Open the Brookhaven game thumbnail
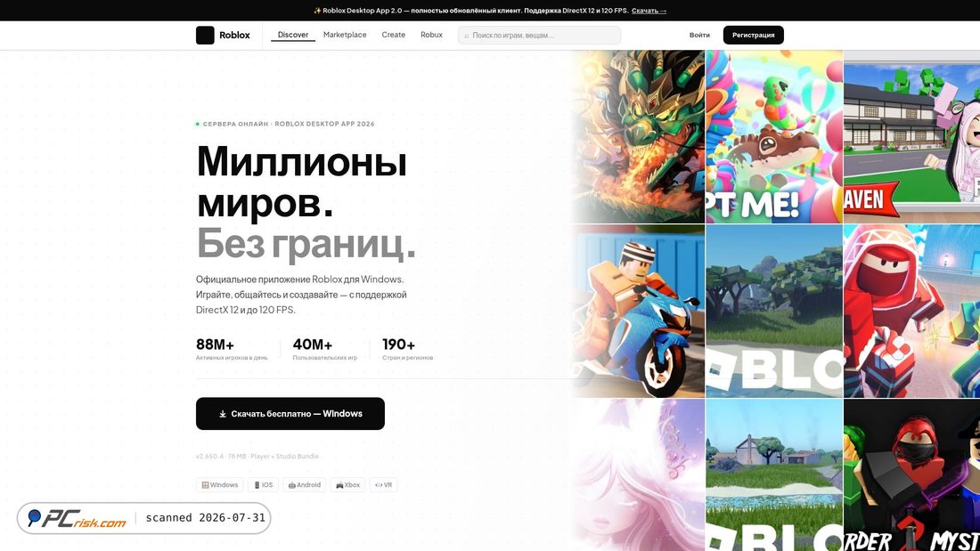This screenshot has height=551, width=980. [912, 137]
